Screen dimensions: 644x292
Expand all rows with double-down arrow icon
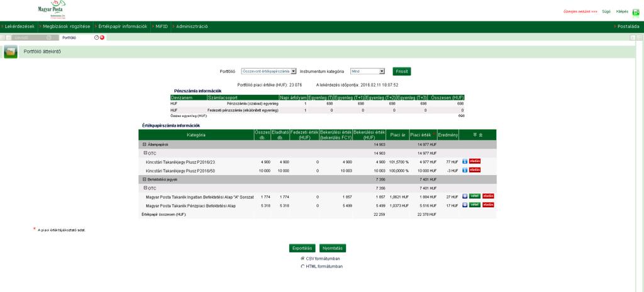click(475, 134)
